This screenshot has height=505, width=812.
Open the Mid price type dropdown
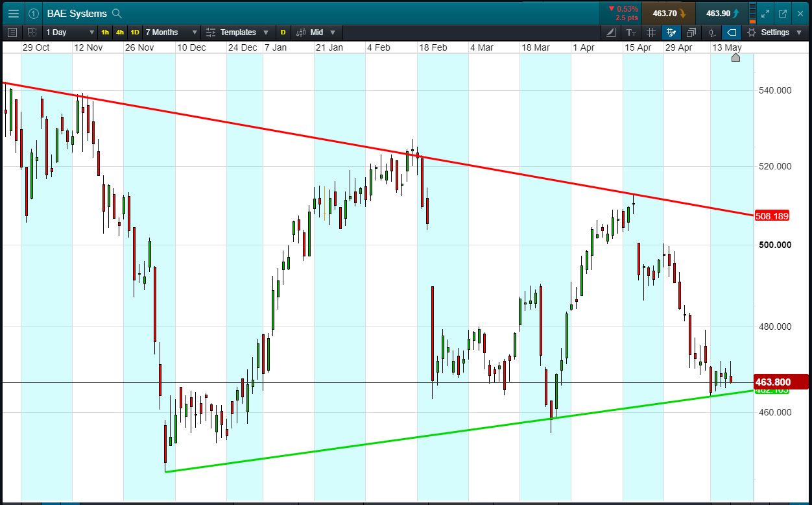(x=316, y=32)
